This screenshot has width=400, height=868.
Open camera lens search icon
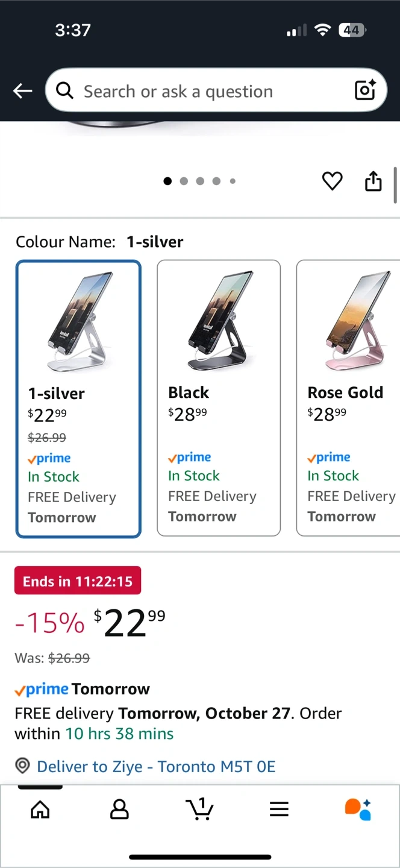point(365,90)
